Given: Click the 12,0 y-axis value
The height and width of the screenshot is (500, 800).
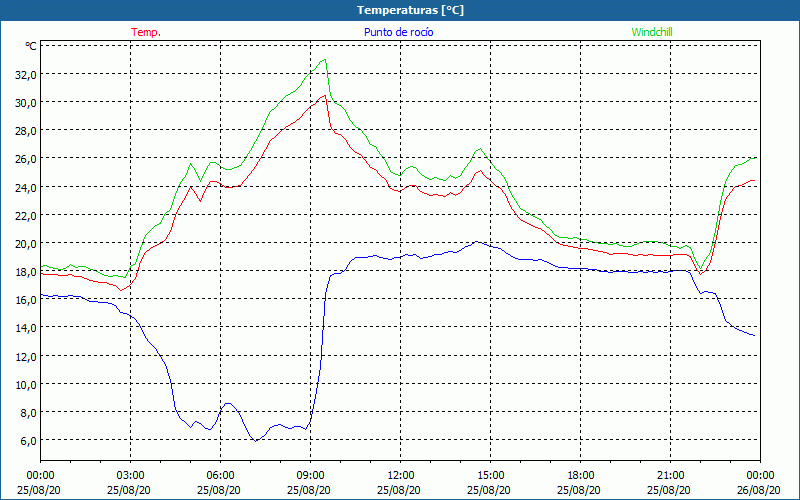Looking at the screenshot, I should tap(26, 356).
